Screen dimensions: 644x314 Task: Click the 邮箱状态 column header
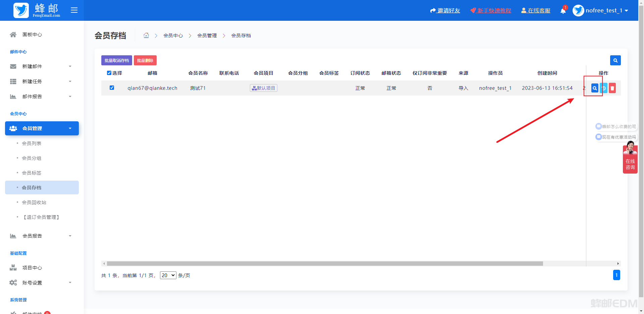(391, 73)
